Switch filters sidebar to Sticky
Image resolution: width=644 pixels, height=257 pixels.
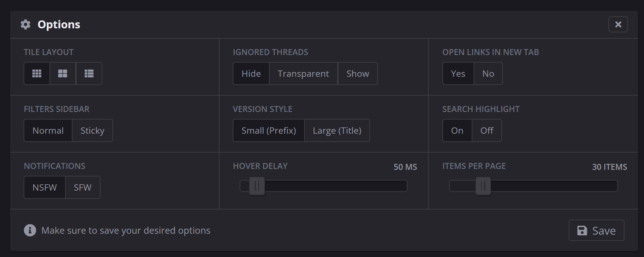click(92, 131)
